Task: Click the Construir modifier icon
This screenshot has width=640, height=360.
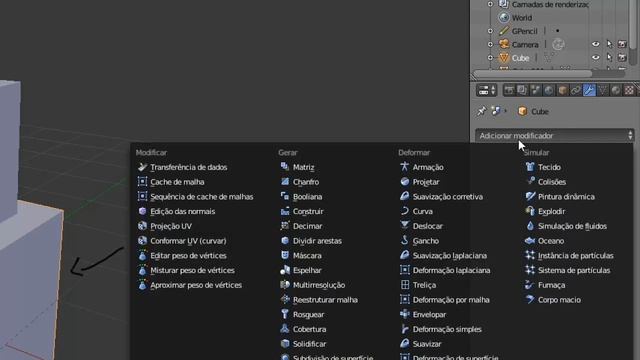Action: (285, 211)
